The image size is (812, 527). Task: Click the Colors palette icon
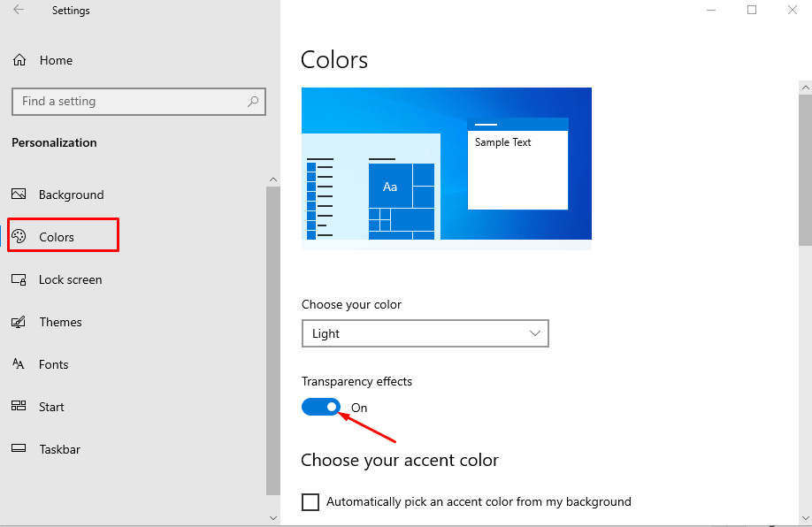tap(19, 237)
